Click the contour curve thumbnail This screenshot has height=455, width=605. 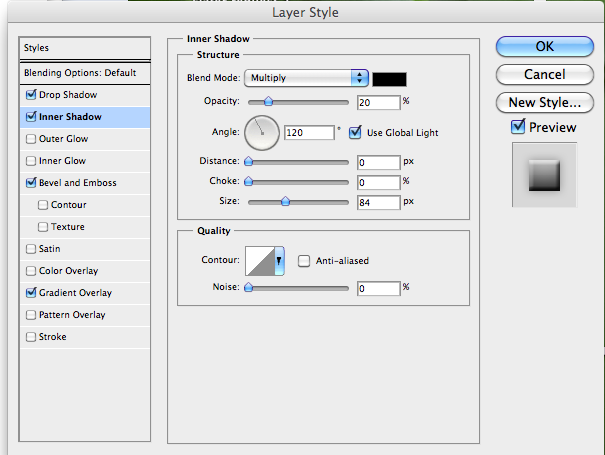coord(260,261)
